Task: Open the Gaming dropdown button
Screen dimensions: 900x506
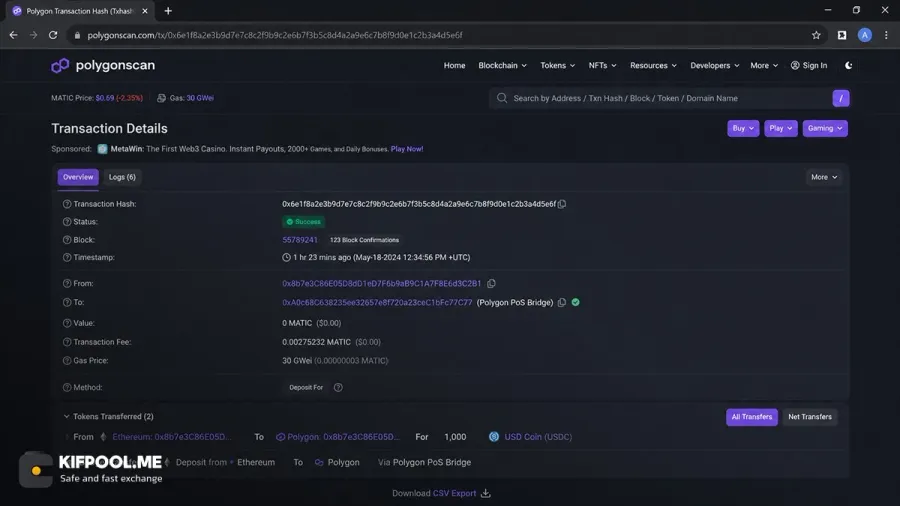Action: tap(825, 129)
